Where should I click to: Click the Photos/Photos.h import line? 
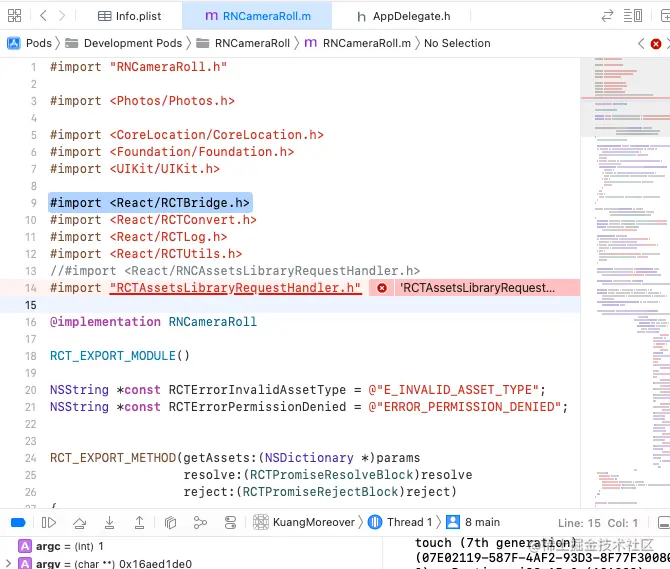tap(142, 101)
